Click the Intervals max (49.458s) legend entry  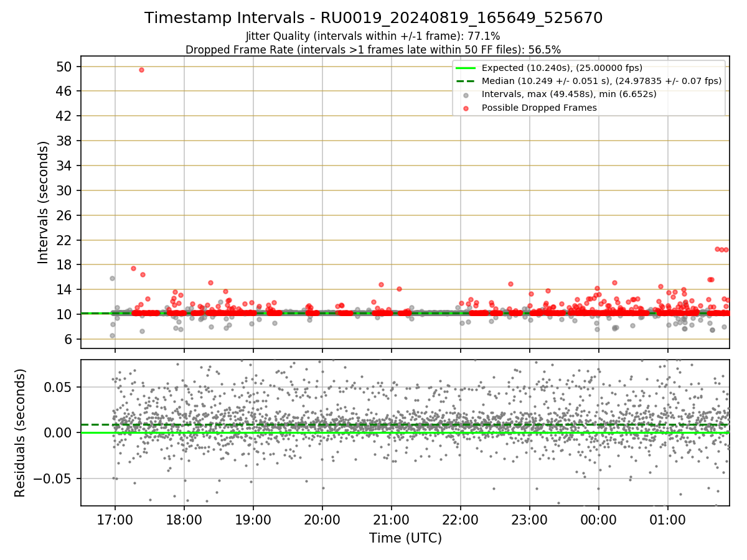coord(569,94)
